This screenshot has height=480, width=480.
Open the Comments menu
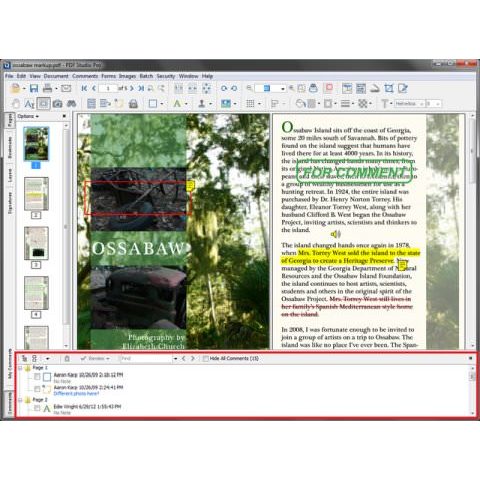coord(85,76)
